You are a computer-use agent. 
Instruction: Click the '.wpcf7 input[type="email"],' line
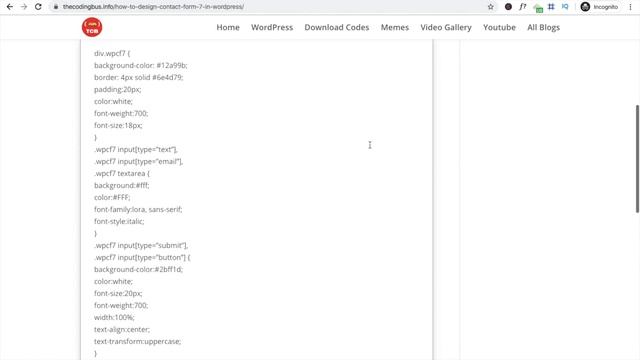click(138, 161)
